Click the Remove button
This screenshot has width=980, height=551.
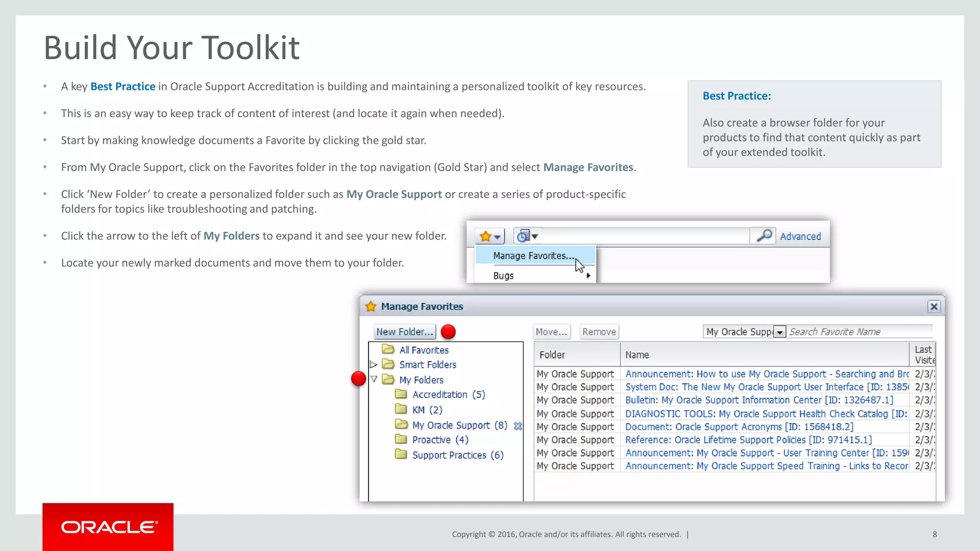599,331
